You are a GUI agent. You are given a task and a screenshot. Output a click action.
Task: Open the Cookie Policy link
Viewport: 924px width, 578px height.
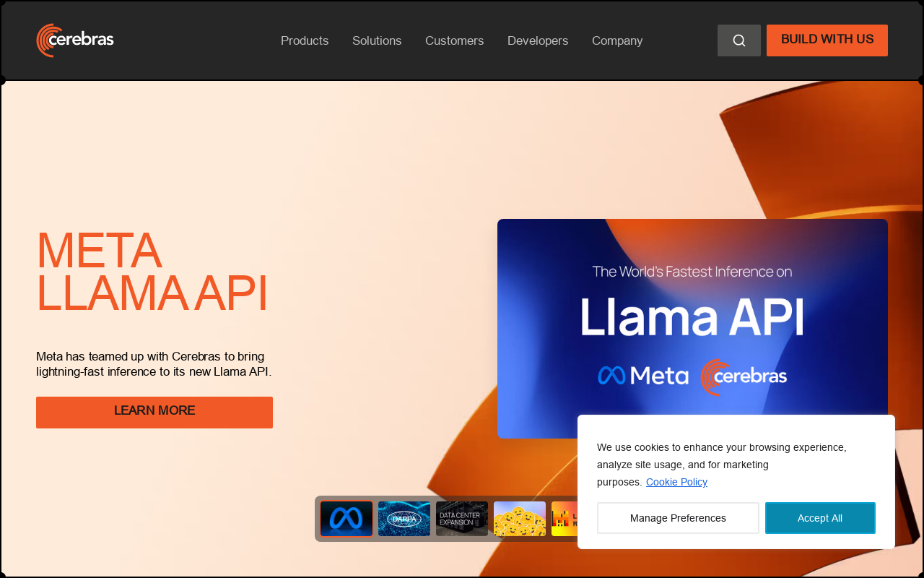[676, 482]
